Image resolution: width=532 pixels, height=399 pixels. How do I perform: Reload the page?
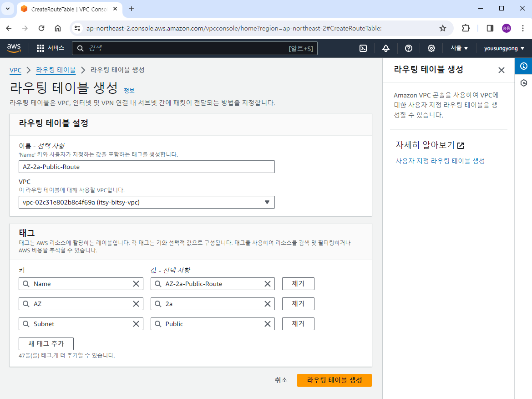(x=41, y=28)
